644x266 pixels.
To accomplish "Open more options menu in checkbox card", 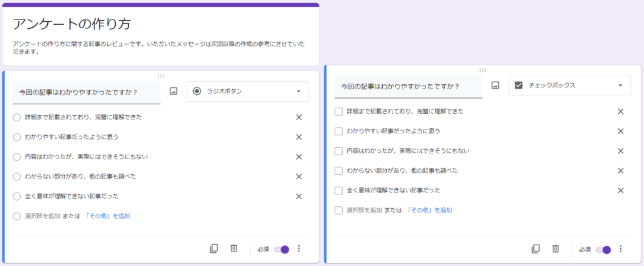I will [x=621, y=248].
